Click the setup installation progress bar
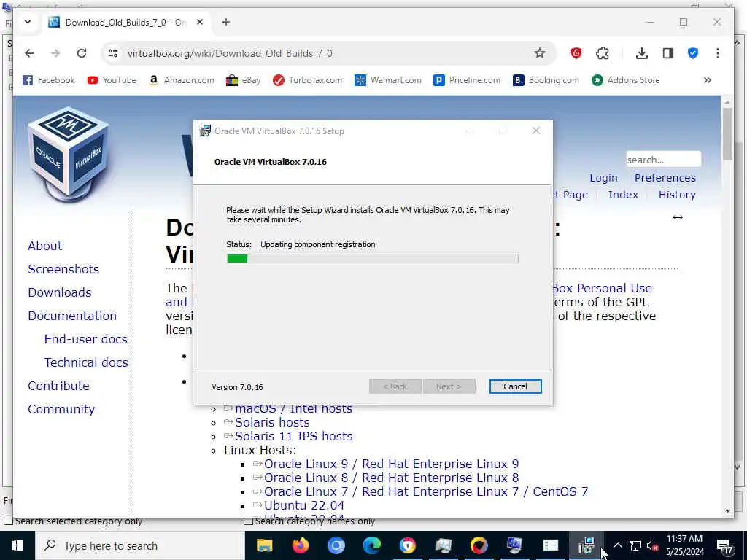The image size is (747, 560). [373, 259]
